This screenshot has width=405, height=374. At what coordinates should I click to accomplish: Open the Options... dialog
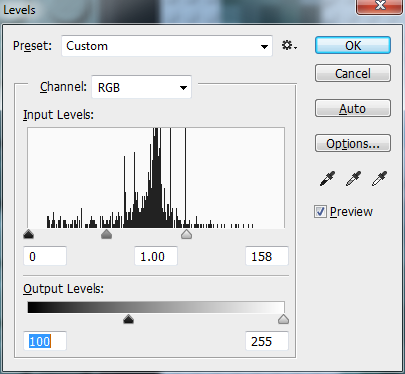click(353, 143)
